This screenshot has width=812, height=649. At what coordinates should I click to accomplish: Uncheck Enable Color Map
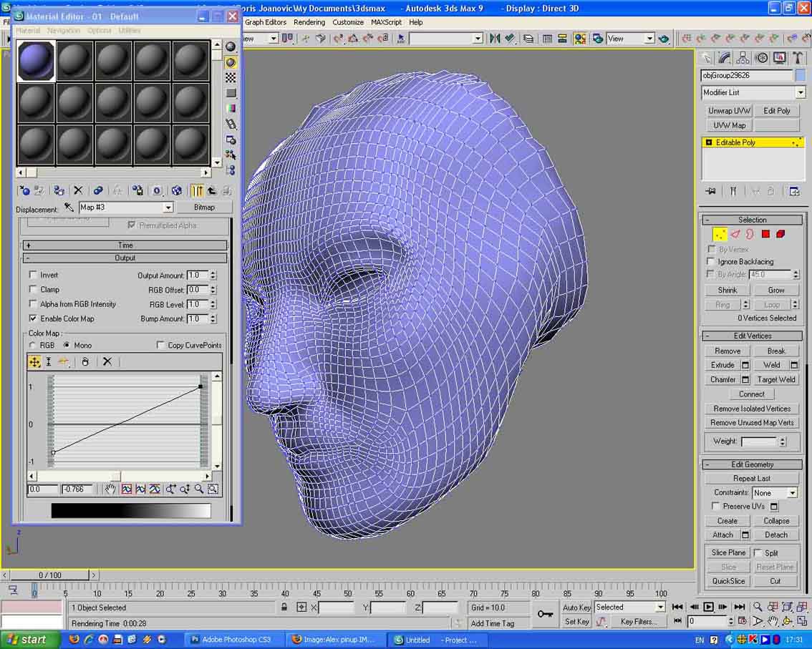(x=33, y=318)
